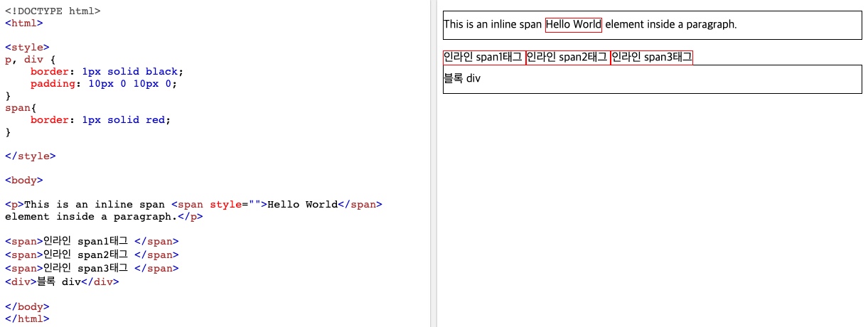Click the 'p, div {' selector line
This screenshot has height=327, width=868.
tap(31, 60)
